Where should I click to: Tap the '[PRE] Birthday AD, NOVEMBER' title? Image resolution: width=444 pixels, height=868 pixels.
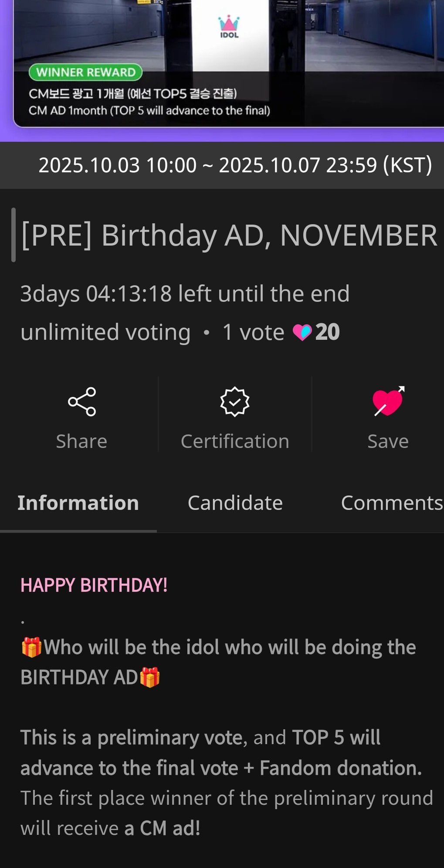pyautogui.click(x=229, y=236)
